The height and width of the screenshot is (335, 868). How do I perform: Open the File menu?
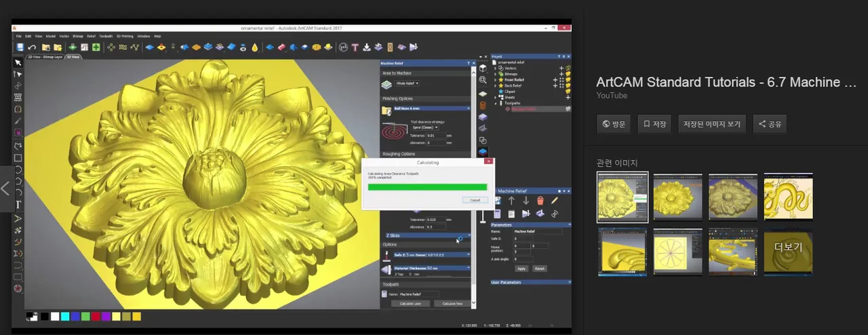pos(19,36)
